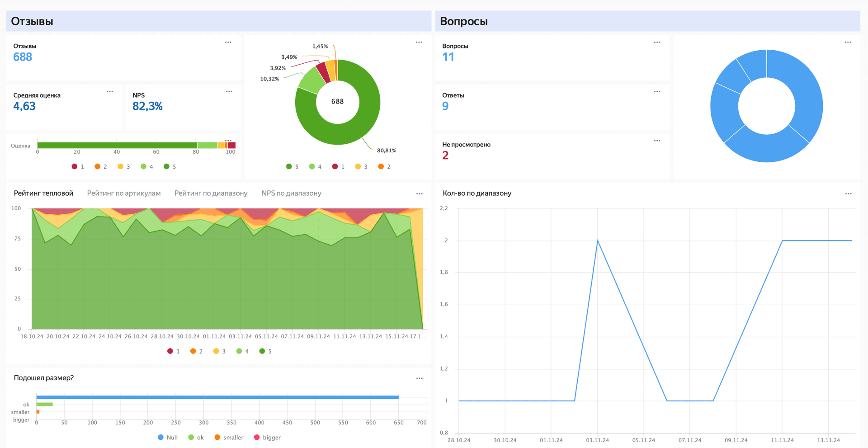The height and width of the screenshot is (448, 868).
Task: Click the light green 10,32% donut segment
Action: pos(311,81)
